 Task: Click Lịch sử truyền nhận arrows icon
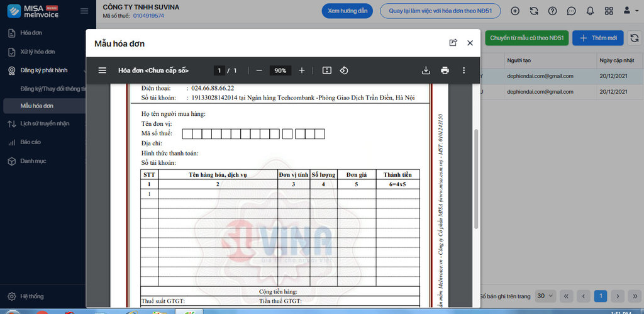click(x=12, y=124)
